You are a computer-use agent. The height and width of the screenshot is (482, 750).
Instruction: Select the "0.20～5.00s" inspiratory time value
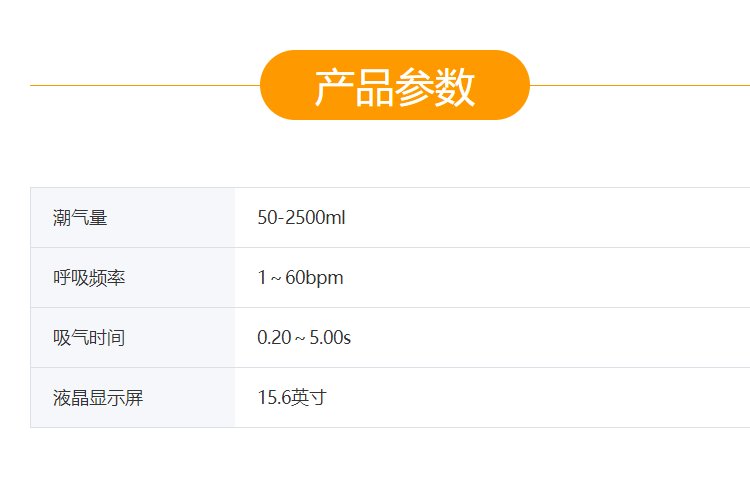click(304, 338)
